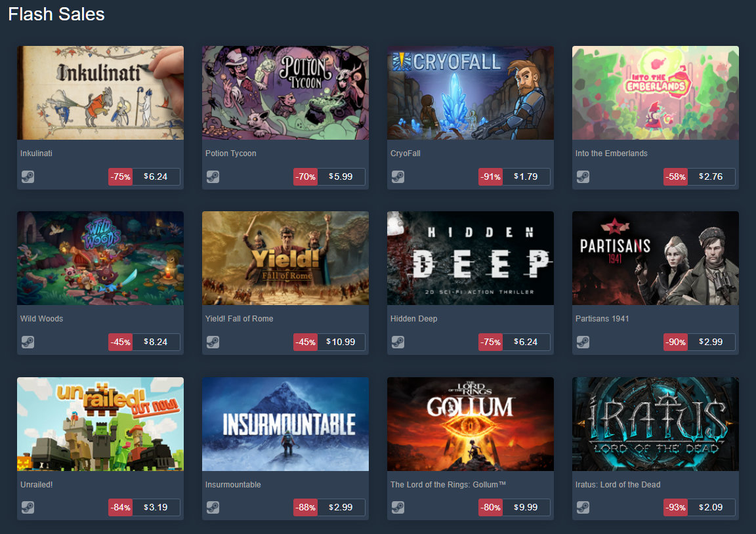Image resolution: width=756 pixels, height=534 pixels.
Task: Open the Potion Tycoon cover image
Action: 285,93
